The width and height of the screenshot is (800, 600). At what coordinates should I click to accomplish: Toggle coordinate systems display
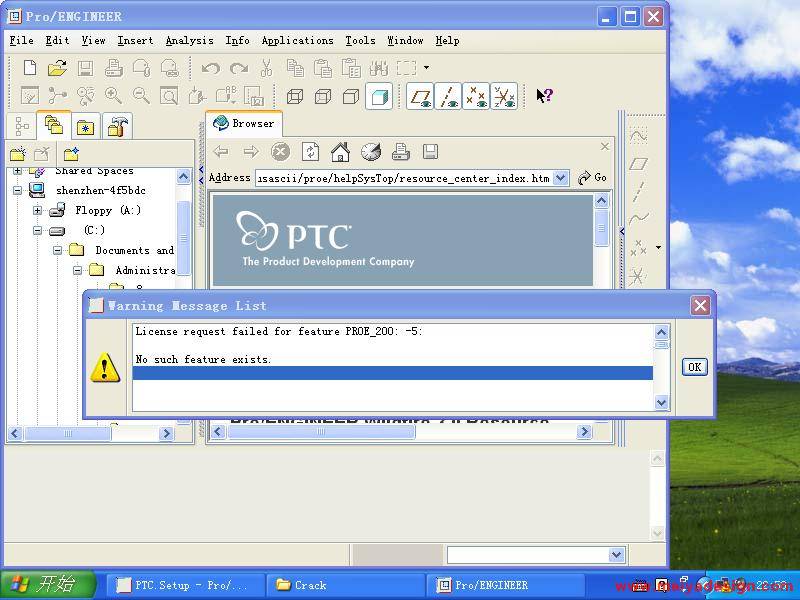tap(504, 96)
